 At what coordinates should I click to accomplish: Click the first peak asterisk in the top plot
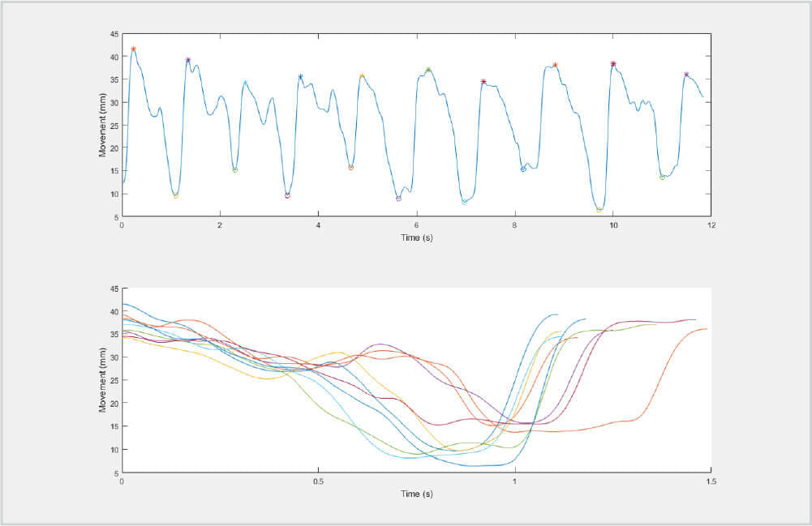[x=134, y=49]
